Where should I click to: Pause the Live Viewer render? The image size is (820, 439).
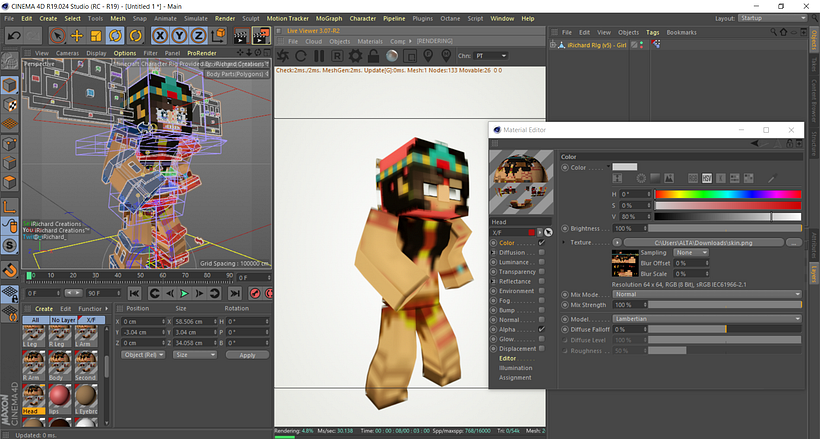pos(319,55)
